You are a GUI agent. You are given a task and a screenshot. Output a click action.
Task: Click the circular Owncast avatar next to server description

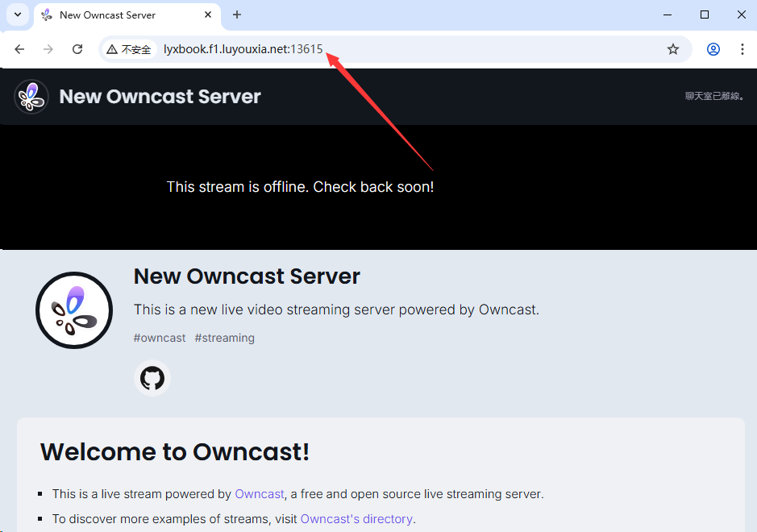[x=73, y=310]
